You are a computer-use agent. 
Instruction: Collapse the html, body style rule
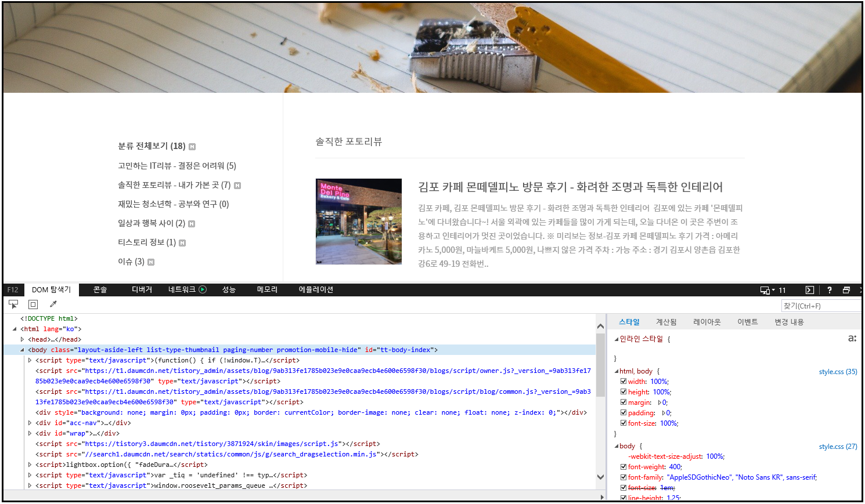click(x=617, y=371)
